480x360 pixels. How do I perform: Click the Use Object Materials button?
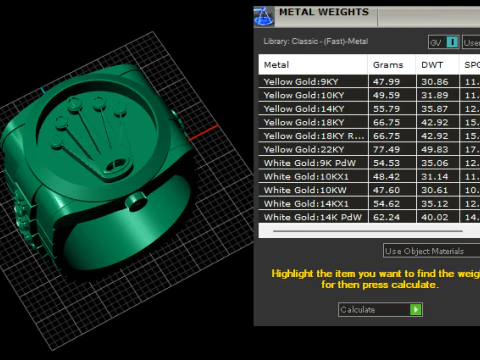click(431, 251)
